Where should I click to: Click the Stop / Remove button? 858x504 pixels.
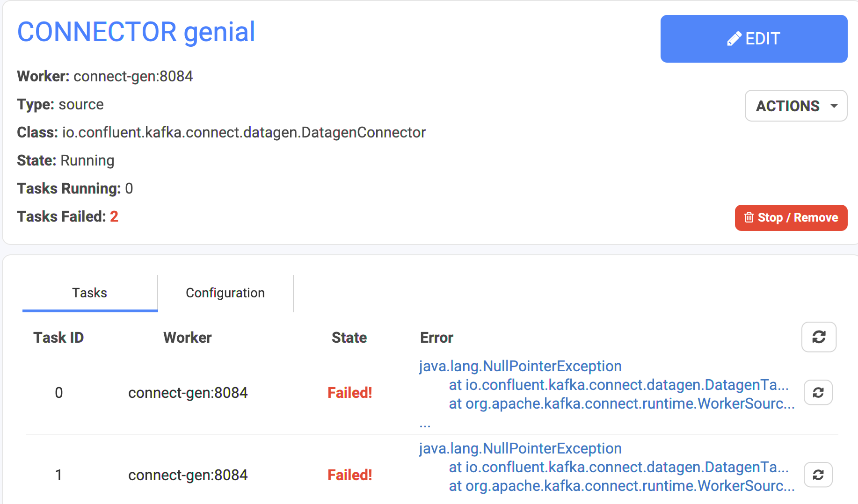(x=791, y=217)
